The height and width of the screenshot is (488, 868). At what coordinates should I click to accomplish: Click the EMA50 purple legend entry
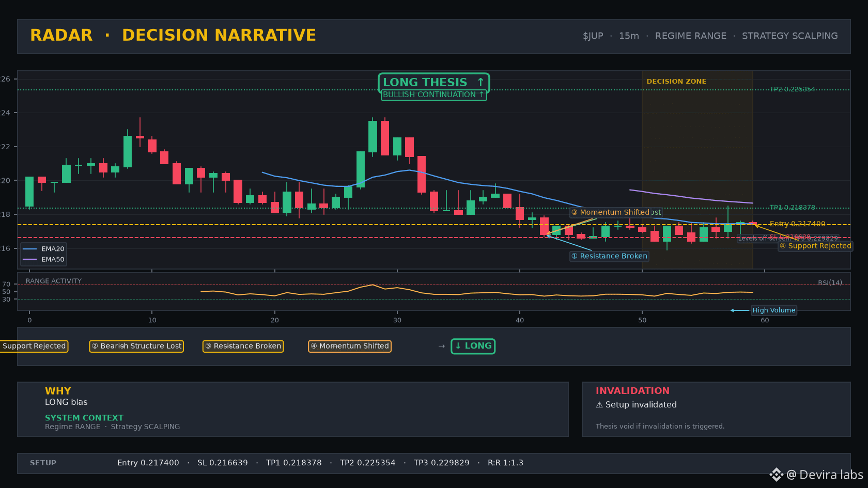tap(44, 260)
